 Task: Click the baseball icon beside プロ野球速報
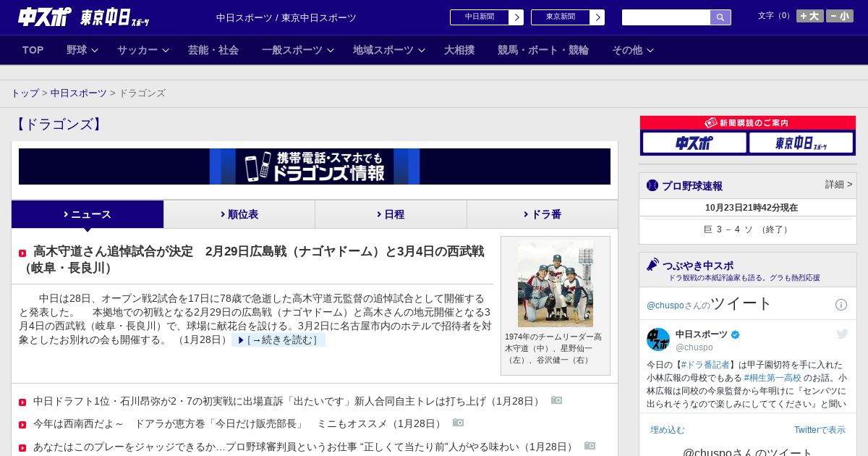click(652, 185)
